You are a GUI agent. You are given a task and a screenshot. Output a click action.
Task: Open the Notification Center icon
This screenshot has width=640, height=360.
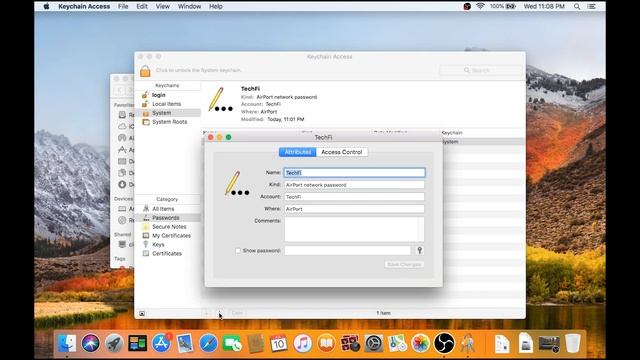click(591, 6)
